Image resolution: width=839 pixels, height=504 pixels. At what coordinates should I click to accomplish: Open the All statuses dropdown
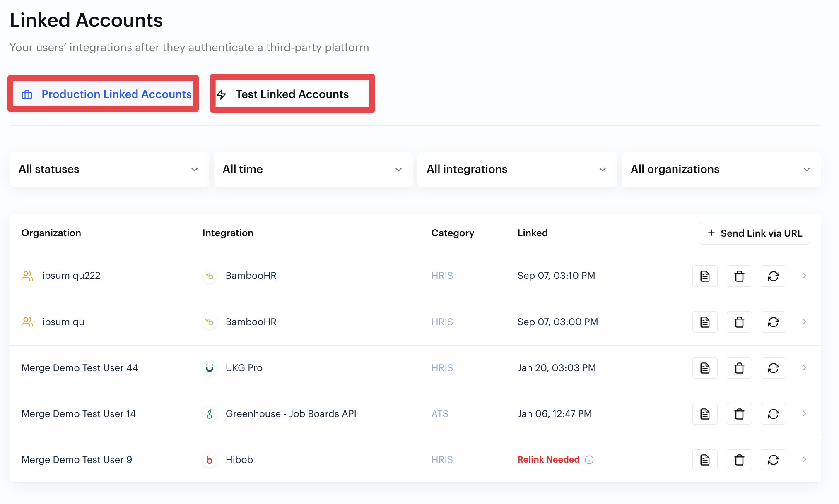click(109, 169)
